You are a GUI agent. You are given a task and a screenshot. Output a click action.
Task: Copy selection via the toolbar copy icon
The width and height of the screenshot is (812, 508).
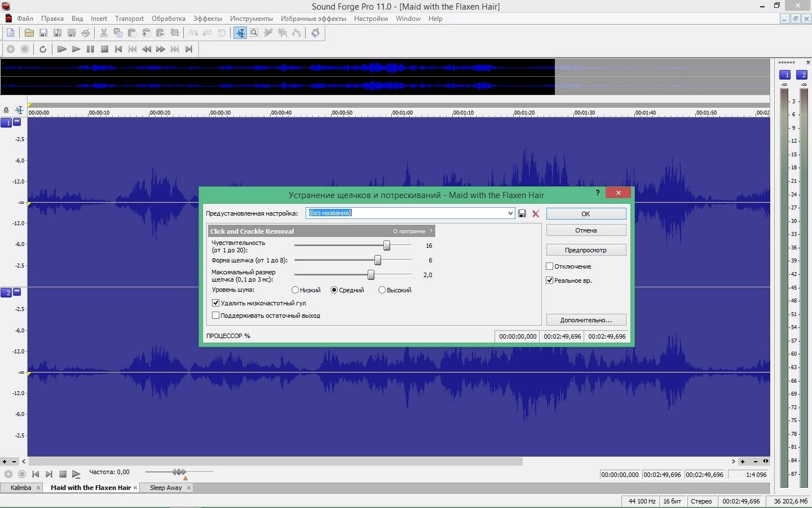tap(118, 33)
